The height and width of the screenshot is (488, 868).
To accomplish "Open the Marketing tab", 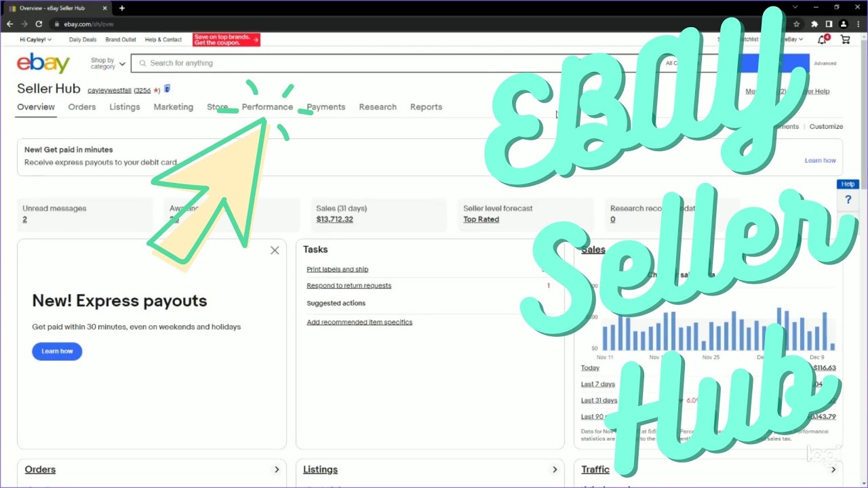I will click(x=174, y=107).
